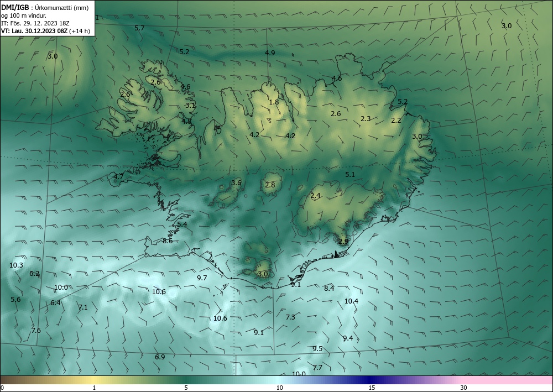This screenshot has height=392, width=553.
Task: Click the 7.7 value near the bottom
Action: click(x=317, y=368)
